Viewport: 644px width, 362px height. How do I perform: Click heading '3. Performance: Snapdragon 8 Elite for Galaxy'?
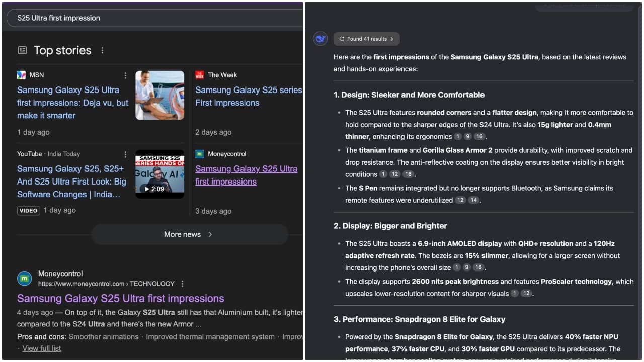420,319
